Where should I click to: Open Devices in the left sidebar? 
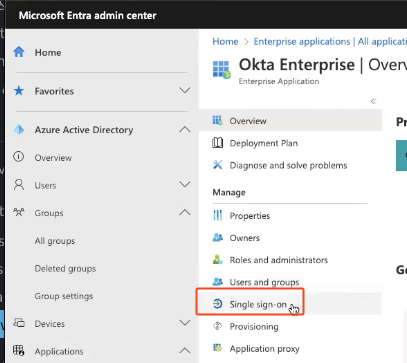click(x=50, y=324)
